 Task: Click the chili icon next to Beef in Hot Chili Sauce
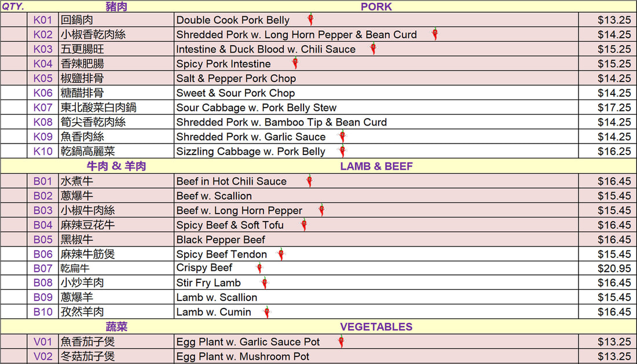[x=309, y=181]
